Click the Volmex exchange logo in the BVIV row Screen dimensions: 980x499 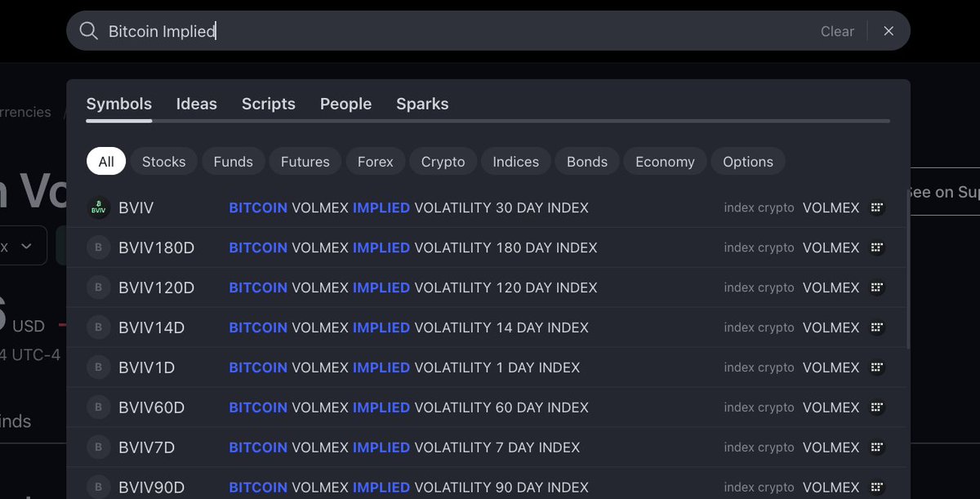click(877, 208)
